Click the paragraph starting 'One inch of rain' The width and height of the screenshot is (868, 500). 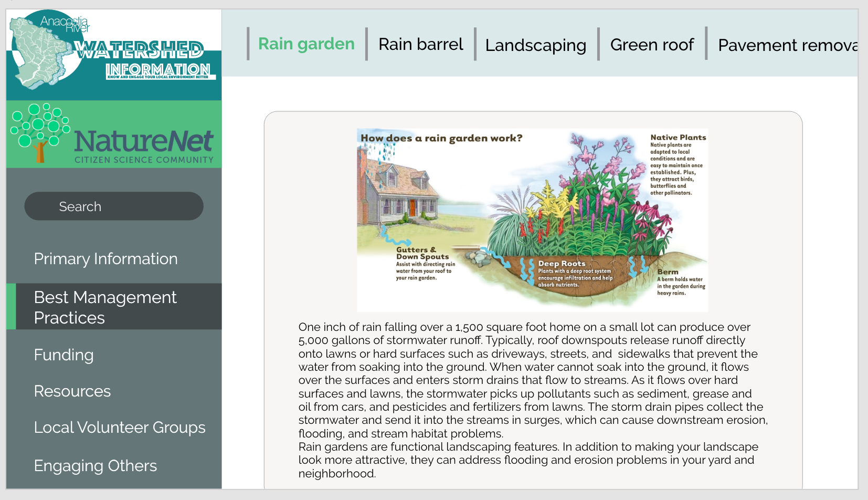point(533,380)
